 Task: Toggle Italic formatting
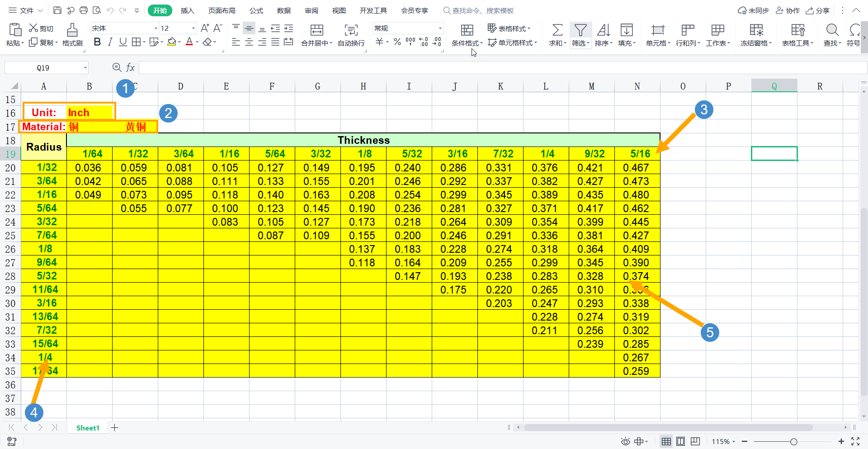(110, 42)
